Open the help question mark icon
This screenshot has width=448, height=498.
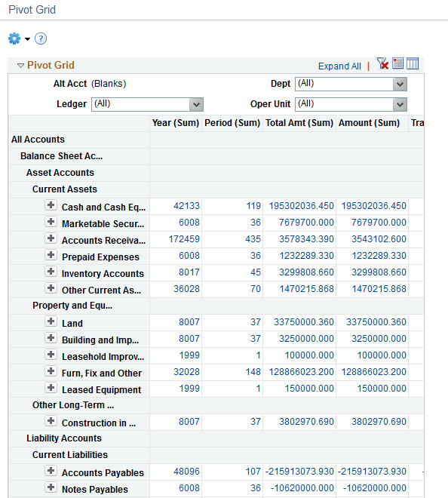pyautogui.click(x=41, y=38)
